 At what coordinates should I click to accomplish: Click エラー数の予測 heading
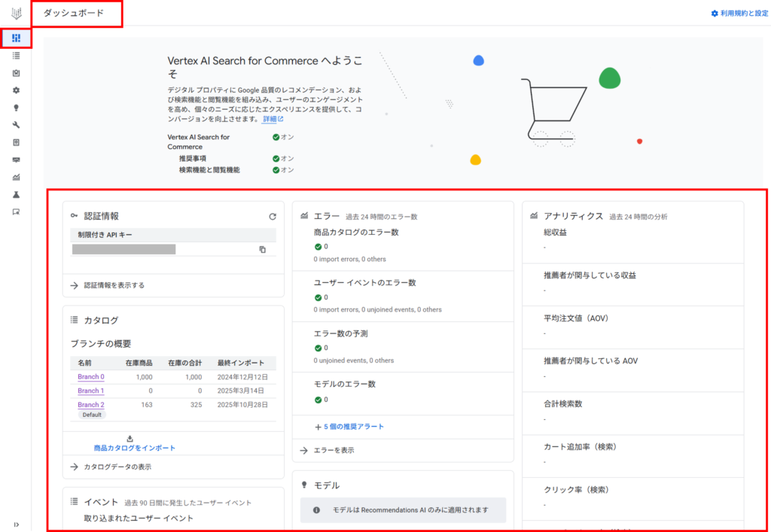click(x=341, y=333)
